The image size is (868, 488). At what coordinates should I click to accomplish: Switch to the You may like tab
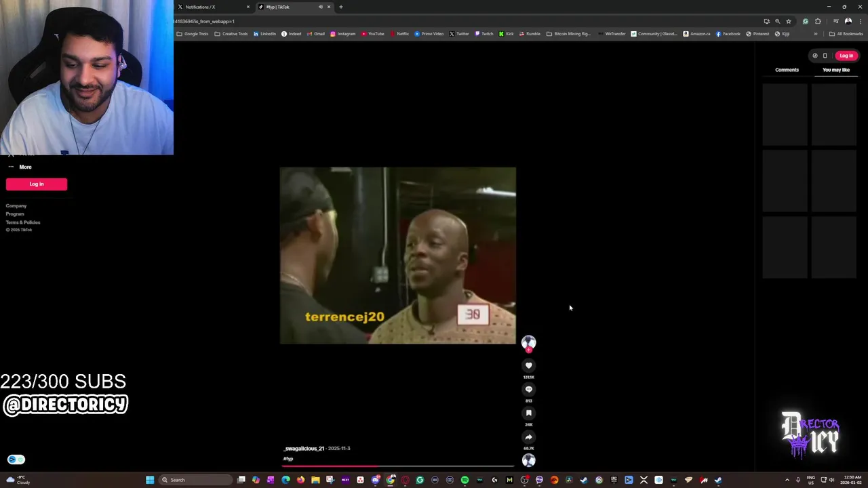[x=836, y=70]
